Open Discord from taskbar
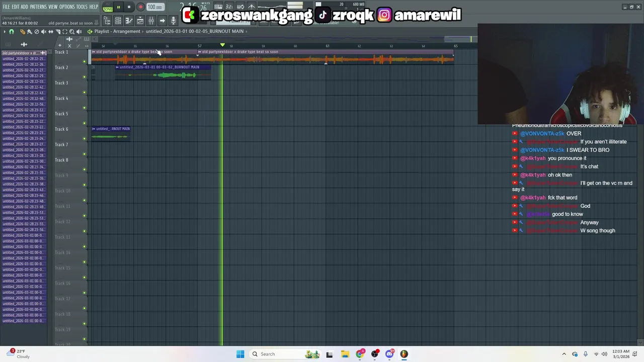644x362 pixels. pyautogui.click(x=389, y=354)
